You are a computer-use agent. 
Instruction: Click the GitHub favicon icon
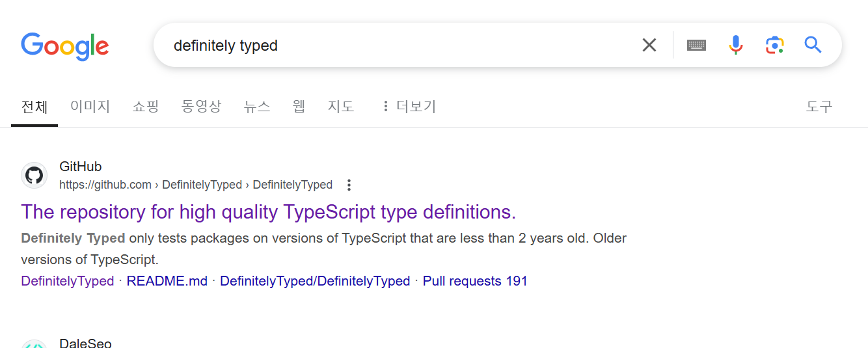(x=34, y=176)
